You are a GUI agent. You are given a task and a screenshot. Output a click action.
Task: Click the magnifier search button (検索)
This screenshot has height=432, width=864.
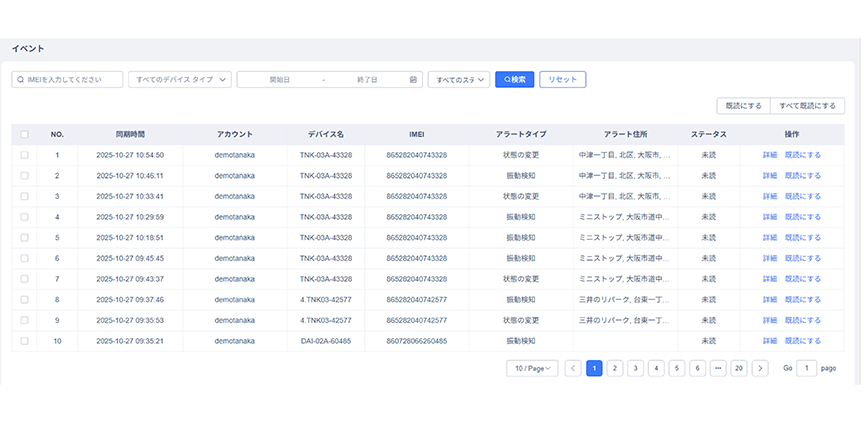point(514,79)
